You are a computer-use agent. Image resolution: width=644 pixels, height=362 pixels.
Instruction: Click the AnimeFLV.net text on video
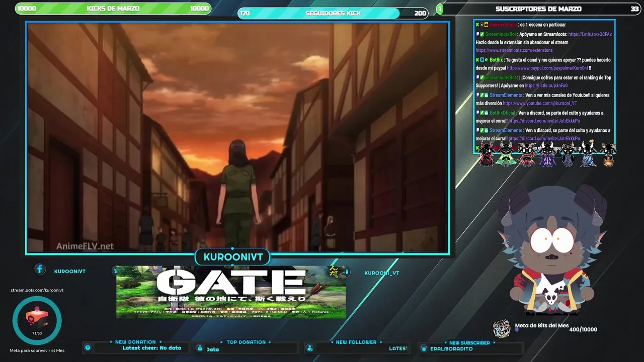pyautogui.click(x=85, y=246)
